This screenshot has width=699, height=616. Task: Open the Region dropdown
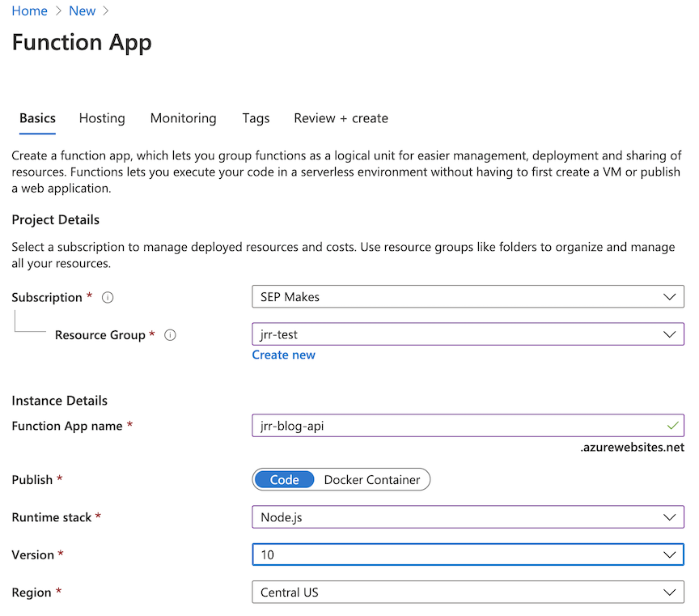click(x=468, y=593)
